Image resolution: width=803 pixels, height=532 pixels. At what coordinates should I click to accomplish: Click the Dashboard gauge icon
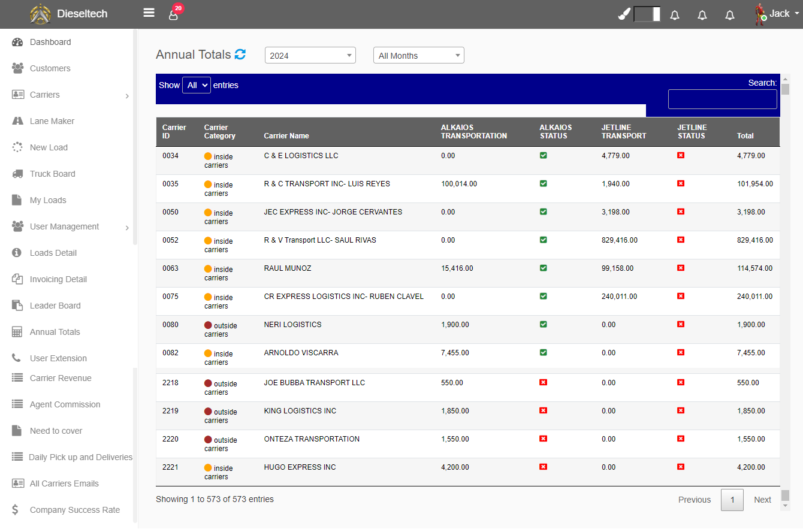pos(17,42)
